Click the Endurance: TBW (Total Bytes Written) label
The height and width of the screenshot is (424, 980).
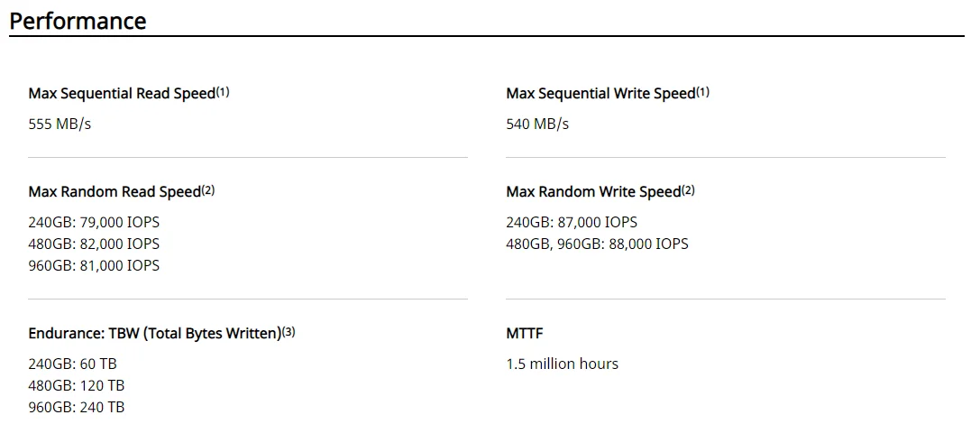(154, 334)
